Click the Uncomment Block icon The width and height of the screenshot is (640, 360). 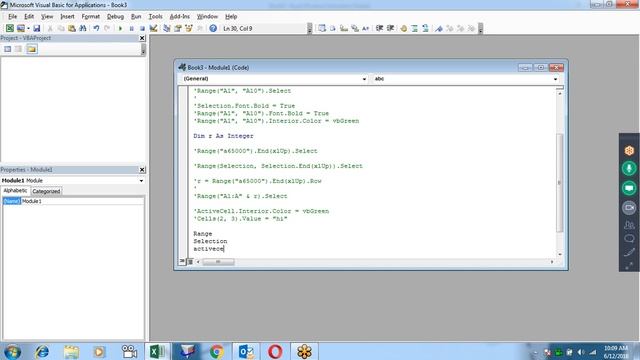(x=425, y=28)
